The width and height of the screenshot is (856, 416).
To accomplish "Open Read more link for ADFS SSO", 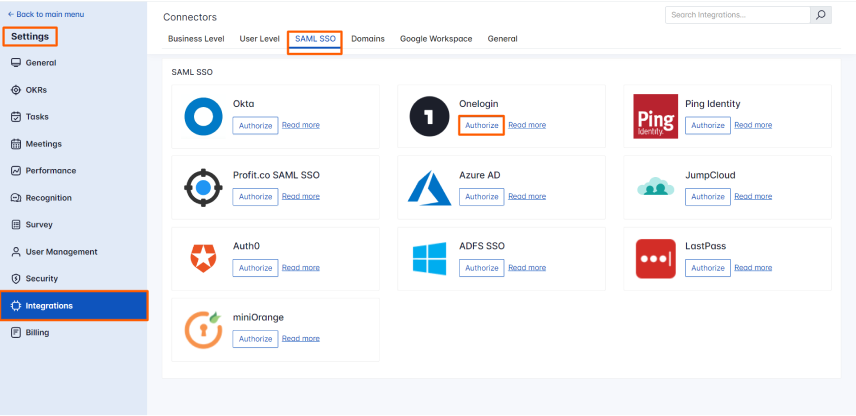I will 527,268.
